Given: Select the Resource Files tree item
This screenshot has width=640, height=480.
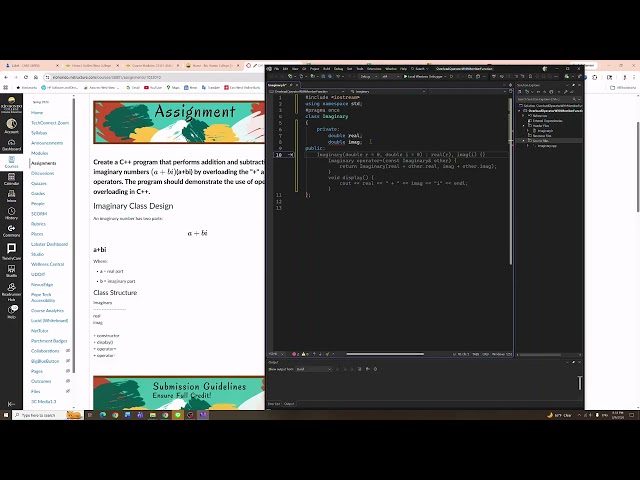Looking at the screenshot, I should (x=541, y=136).
